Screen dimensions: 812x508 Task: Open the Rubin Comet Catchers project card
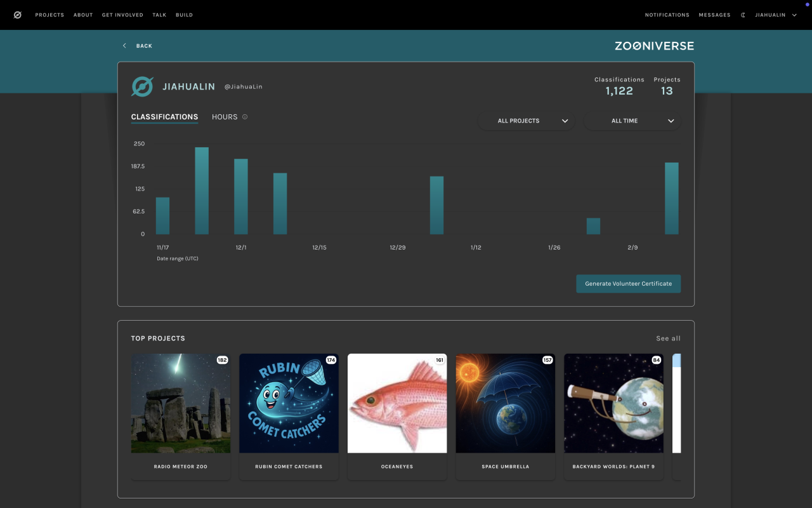[x=289, y=417]
